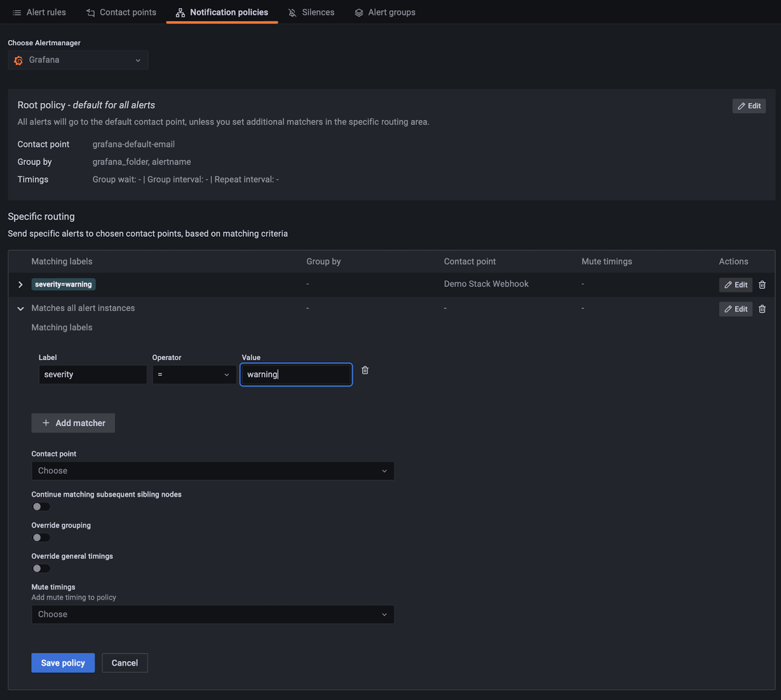Click the Grafana logo in the Alertmanager picker
Screen dimensions: 781x700
point(18,60)
